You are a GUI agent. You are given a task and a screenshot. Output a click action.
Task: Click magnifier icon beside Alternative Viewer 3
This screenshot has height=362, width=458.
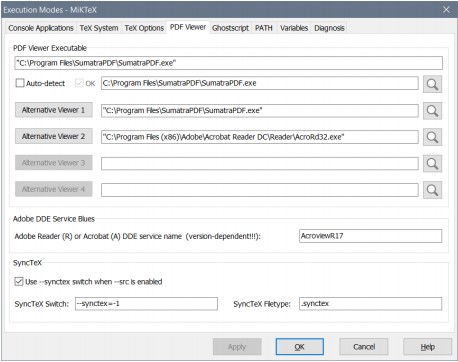[x=432, y=163]
